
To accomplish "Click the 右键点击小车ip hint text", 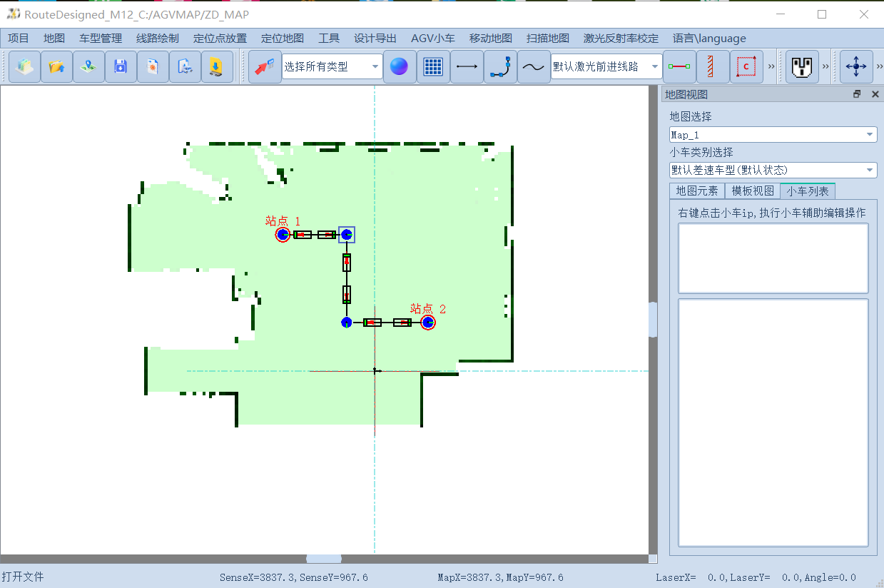I will 772,213.
